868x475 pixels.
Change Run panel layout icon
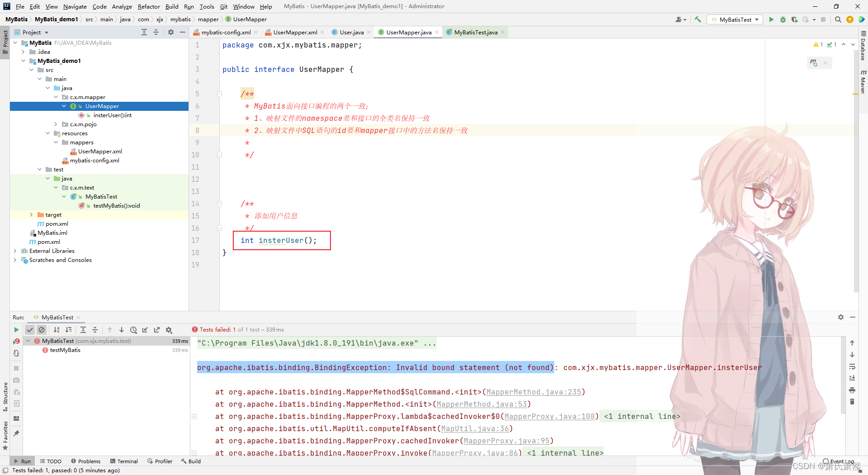coord(16,418)
